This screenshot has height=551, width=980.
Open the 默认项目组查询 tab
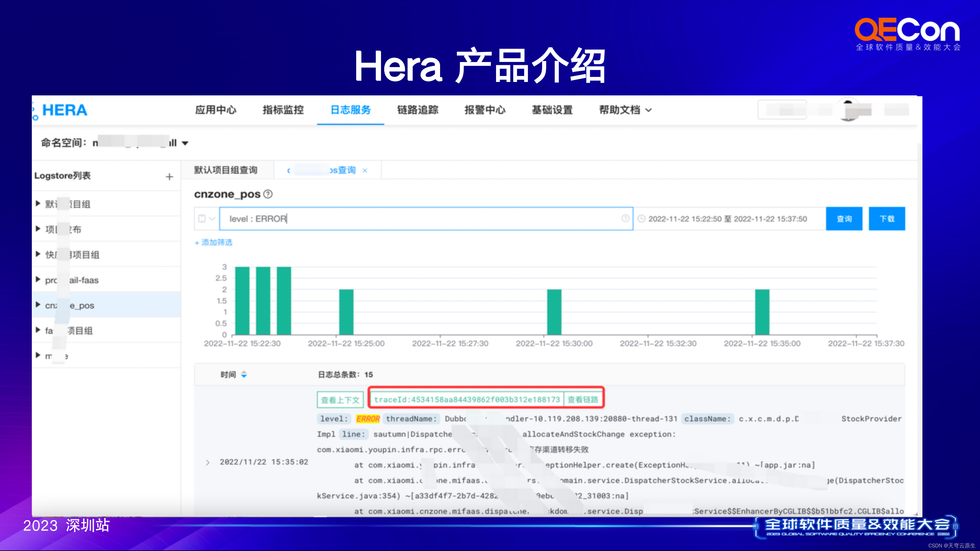(226, 170)
